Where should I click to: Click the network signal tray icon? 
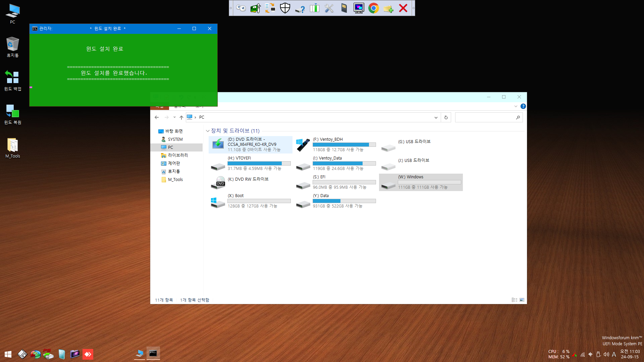(x=583, y=354)
